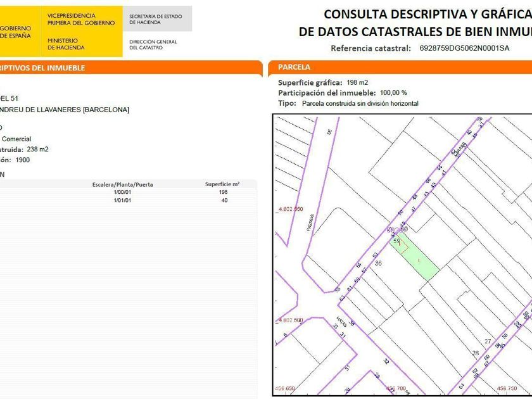Click the 'De Datos Catastrales de Bien Inmueble' title line
The width and height of the screenshot is (532, 399).
pyautogui.click(x=415, y=32)
